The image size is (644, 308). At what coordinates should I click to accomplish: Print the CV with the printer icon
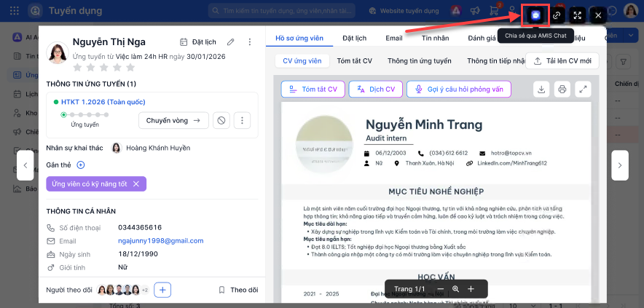coord(562,89)
